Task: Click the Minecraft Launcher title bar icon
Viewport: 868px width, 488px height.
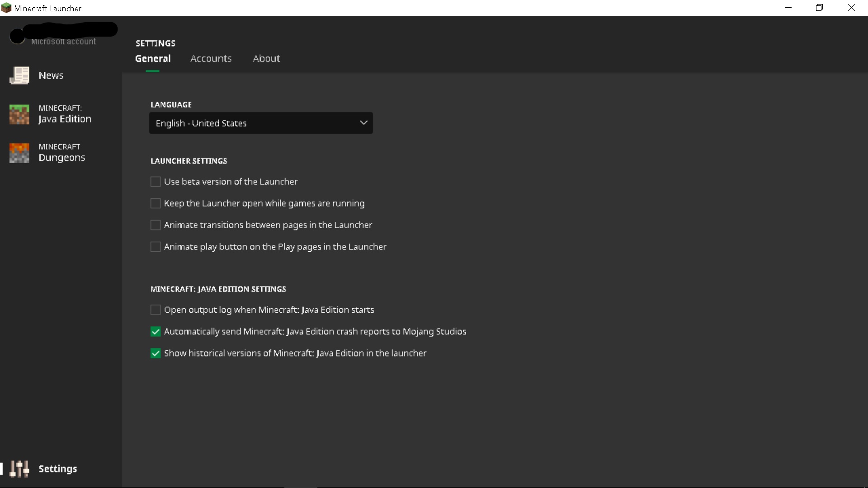Action: click(6, 8)
